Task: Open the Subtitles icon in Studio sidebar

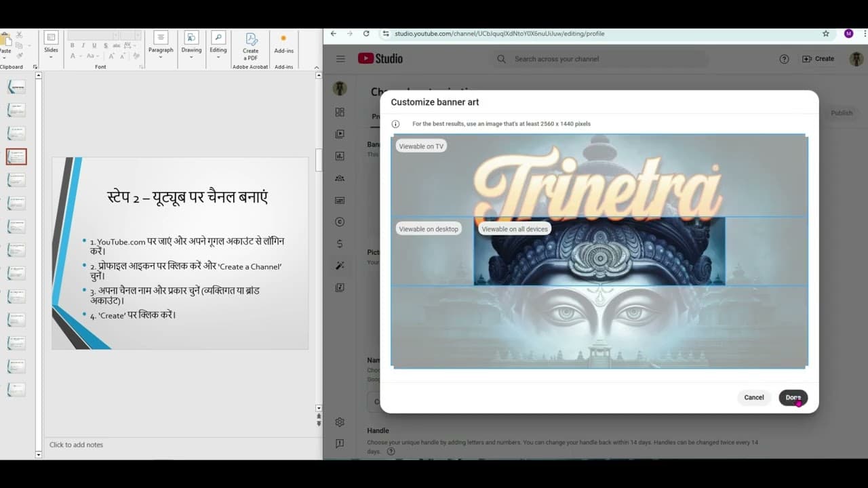Action: point(340,200)
